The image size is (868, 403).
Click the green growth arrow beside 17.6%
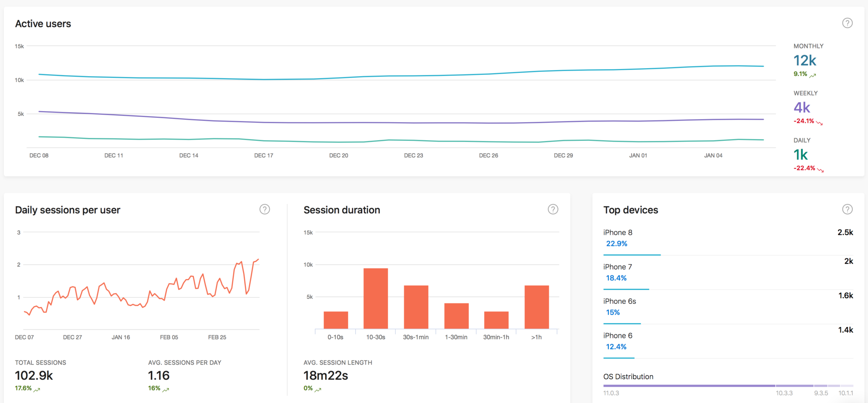(x=36, y=389)
